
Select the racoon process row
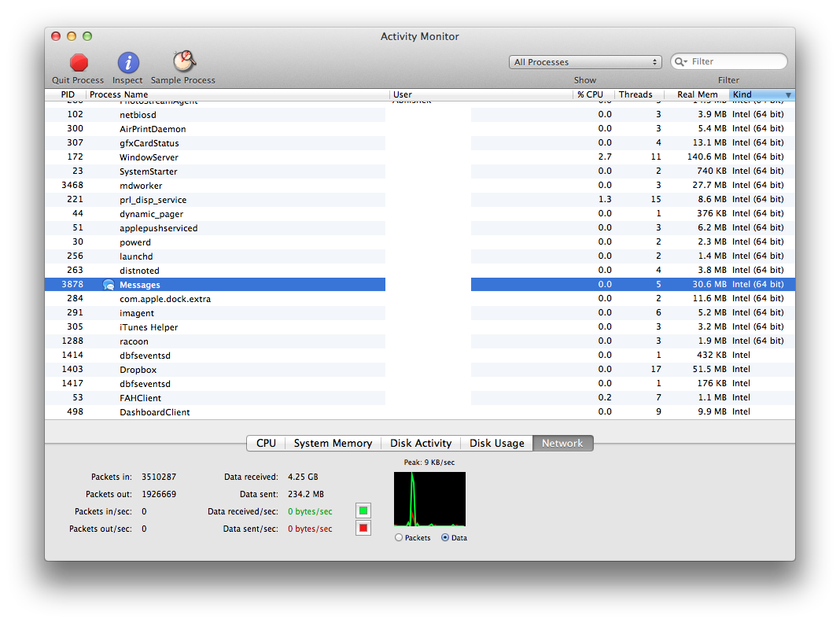(x=419, y=341)
